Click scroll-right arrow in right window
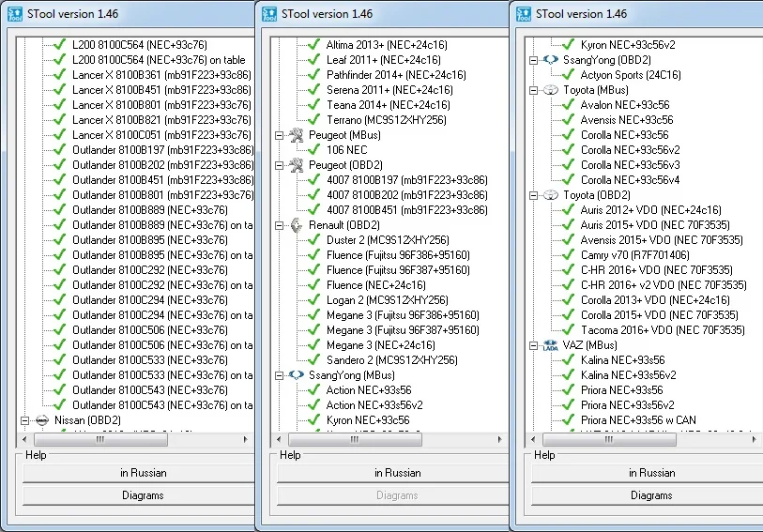This screenshot has width=763, height=532. point(754,440)
